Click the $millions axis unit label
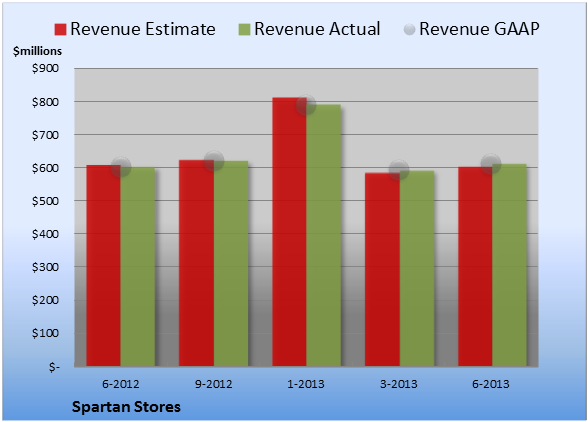This screenshot has height=422, width=588. click(38, 51)
